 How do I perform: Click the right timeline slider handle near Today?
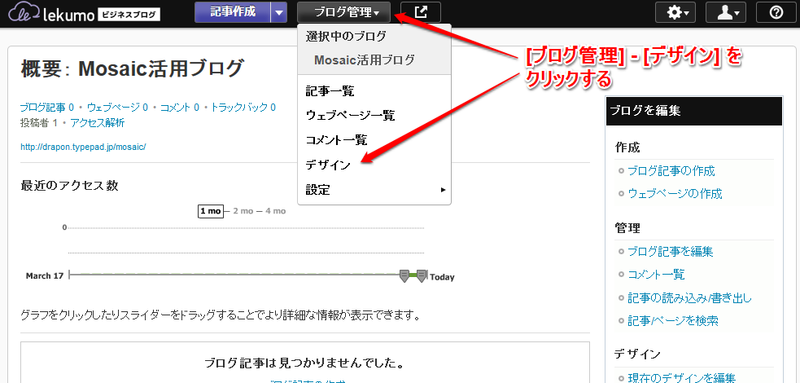coord(421,276)
